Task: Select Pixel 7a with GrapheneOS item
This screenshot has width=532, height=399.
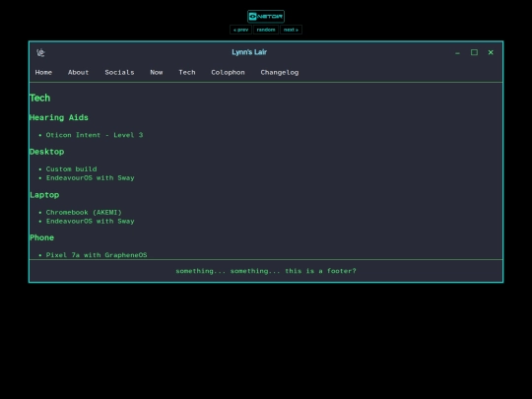Action: point(97,255)
